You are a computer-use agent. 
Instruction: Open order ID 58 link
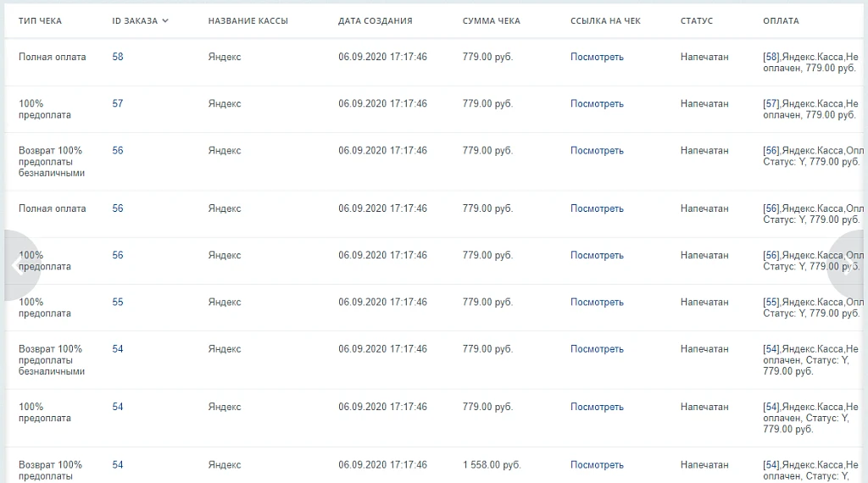pyautogui.click(x=117, y=57)
